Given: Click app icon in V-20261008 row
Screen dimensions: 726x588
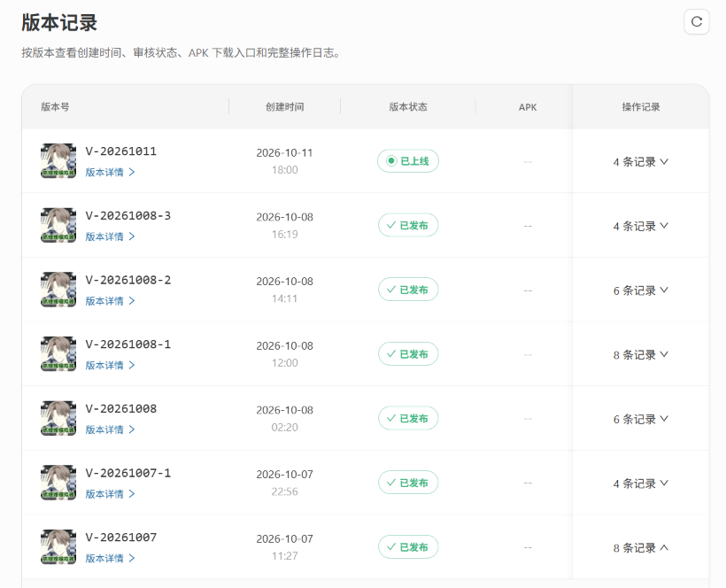Looking at the screenshot, I should (58, 418).
